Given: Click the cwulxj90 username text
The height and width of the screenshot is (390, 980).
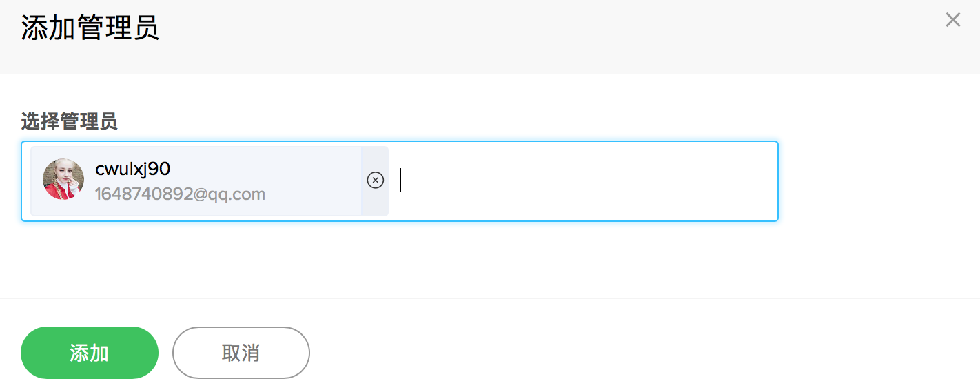Looking at the screenshot, I should pos(132,169).
